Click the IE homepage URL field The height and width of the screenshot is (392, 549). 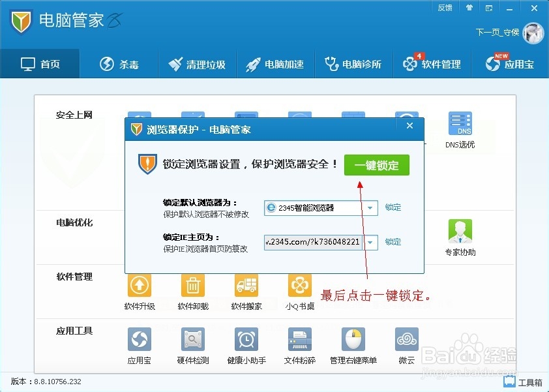(313, 243)
